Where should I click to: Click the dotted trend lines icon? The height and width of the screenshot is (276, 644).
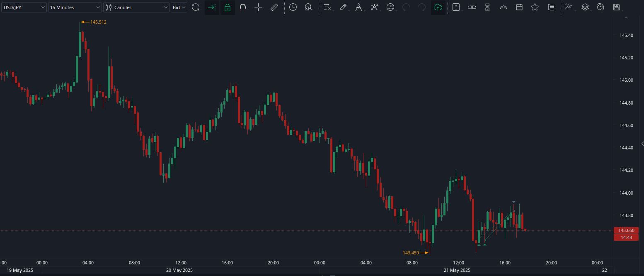(x=569, y=7)
